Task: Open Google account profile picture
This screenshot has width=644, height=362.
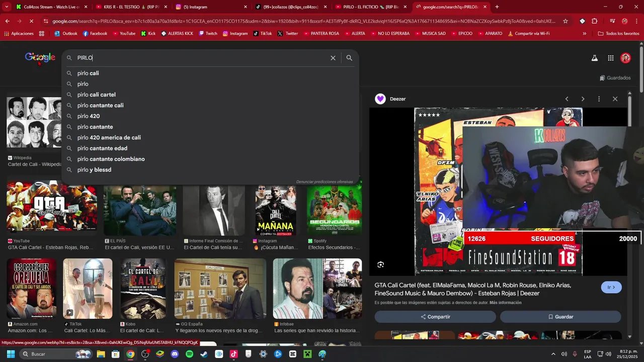Action: click(x=625, y=58)
